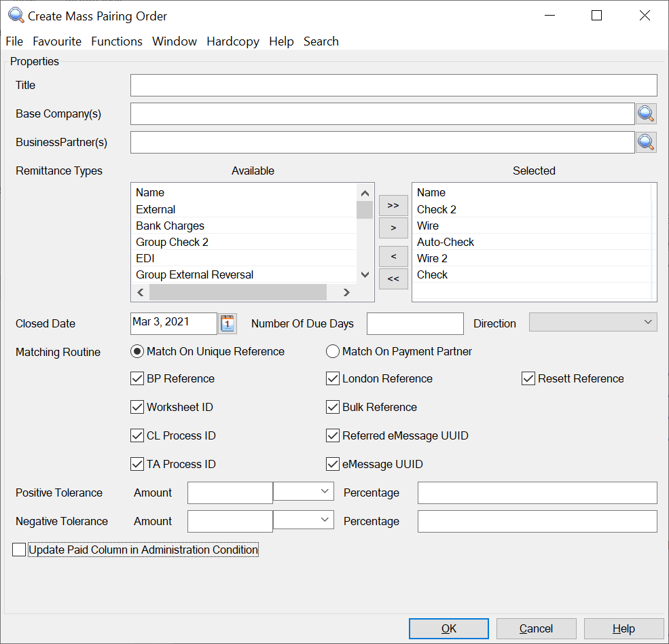Image resolution: width=669 pixels, height=644 pixels.
Task: Expand the Positive Tolerance currency dropdown
Action: coord(304,491)
